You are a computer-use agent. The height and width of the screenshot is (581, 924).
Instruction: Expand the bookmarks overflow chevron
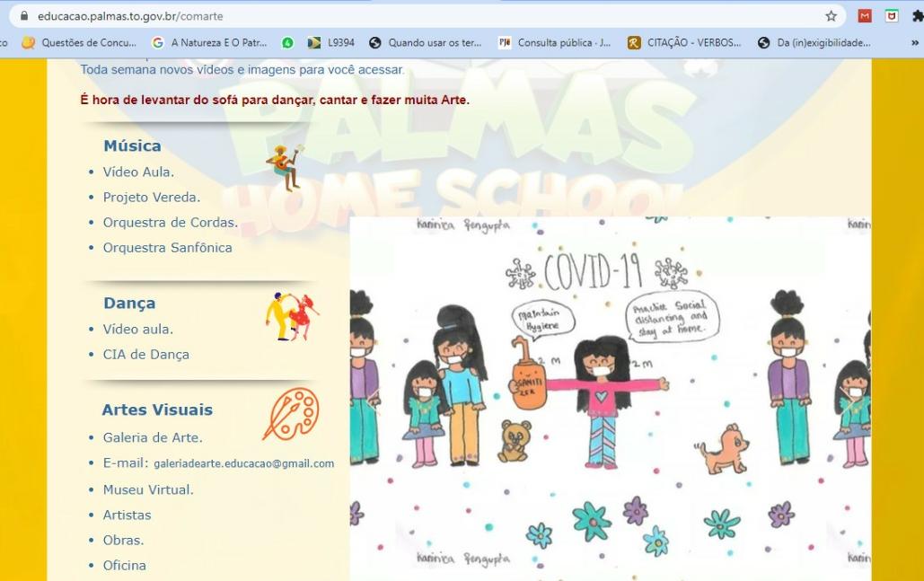(914, 42)
